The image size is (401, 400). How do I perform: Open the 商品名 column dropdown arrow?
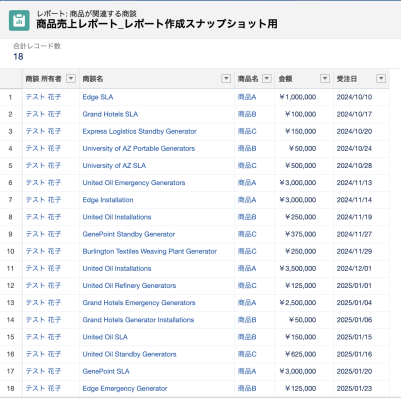[267, 79]
